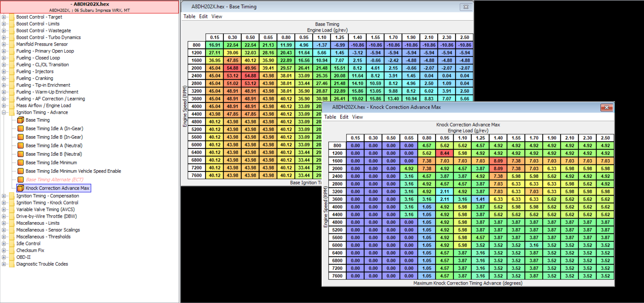Click the Base Timing Idle Minimum table icon

click(x=21, y=162)
